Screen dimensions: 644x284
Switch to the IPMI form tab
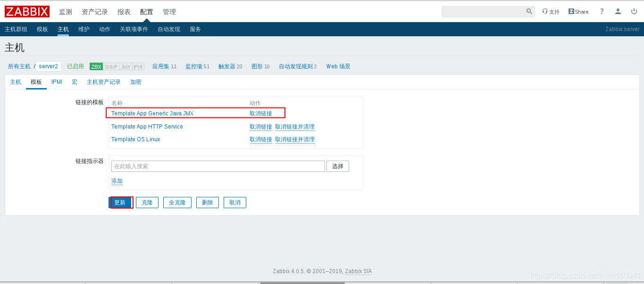pos(57,82)
